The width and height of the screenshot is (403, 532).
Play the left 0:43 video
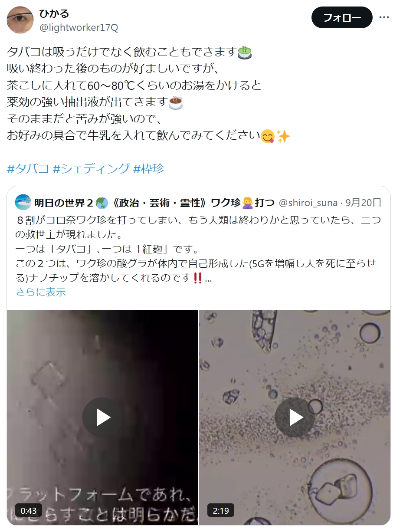tap(103, 417)
